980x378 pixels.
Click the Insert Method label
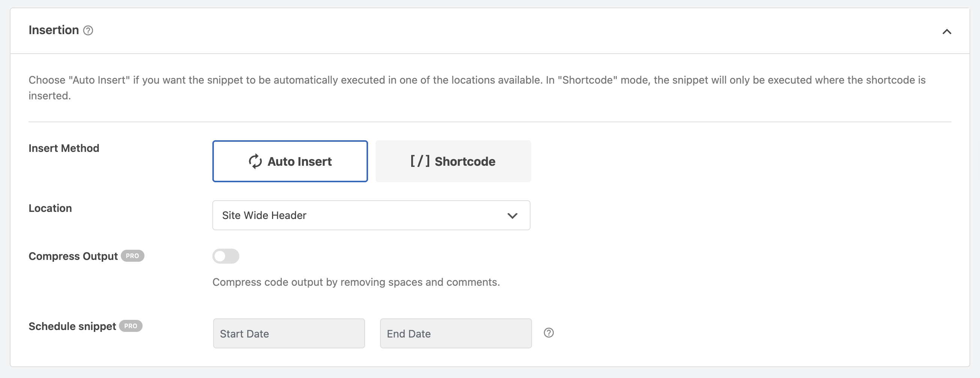coord(64,148)
